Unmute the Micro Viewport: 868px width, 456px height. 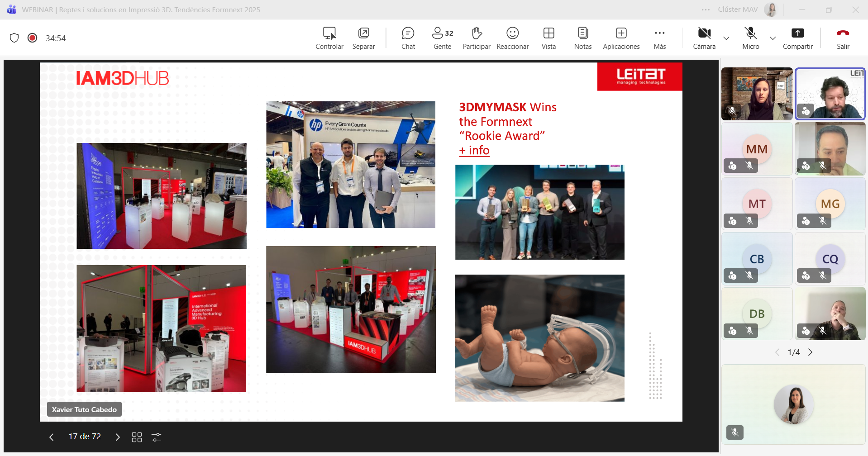[x=750, y=38]
